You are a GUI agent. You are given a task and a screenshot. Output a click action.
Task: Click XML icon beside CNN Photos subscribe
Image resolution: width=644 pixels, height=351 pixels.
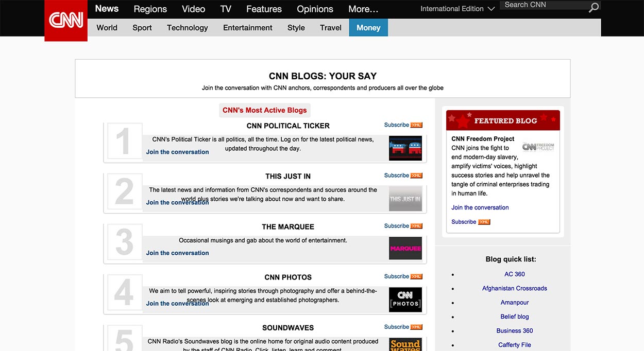click(416, 276)
